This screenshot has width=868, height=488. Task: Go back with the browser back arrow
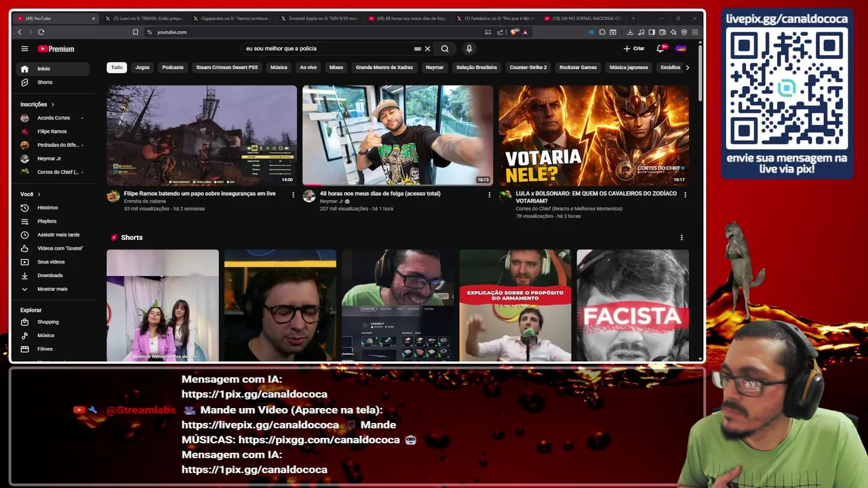click(x=20, y=32)
